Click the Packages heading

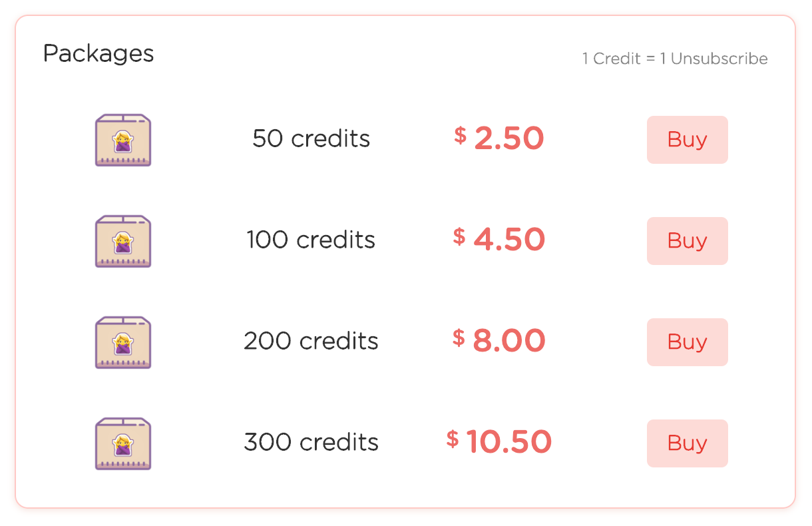(99, 54)
